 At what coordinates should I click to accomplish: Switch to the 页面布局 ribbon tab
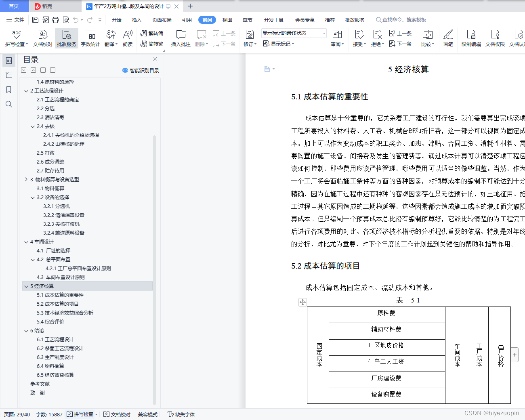tap(162, 20)
